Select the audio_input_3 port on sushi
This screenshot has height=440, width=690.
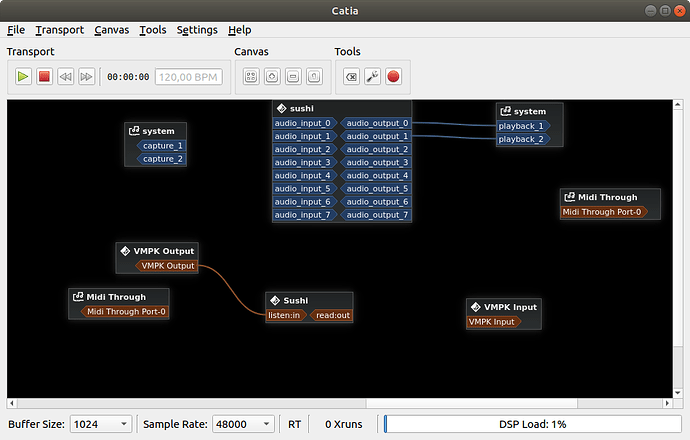(x=305, y=162)
